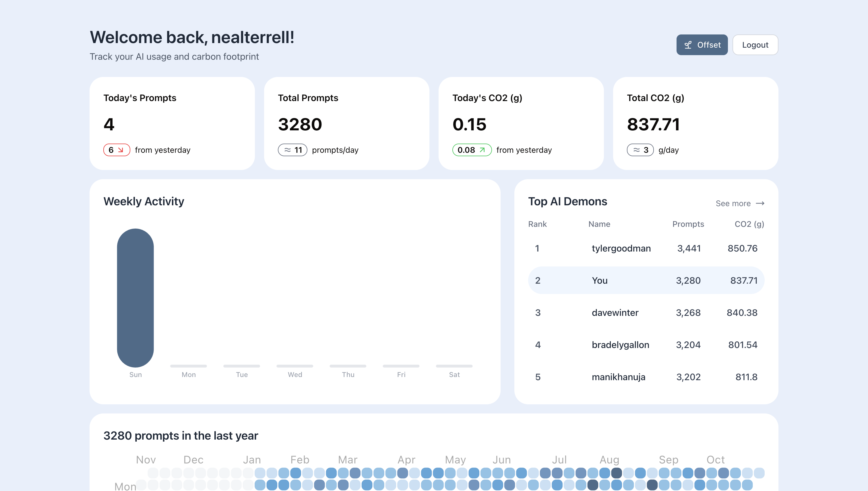Open the See more leaderboard link
This screenshot has height=491, width=868.
(733, 203)
